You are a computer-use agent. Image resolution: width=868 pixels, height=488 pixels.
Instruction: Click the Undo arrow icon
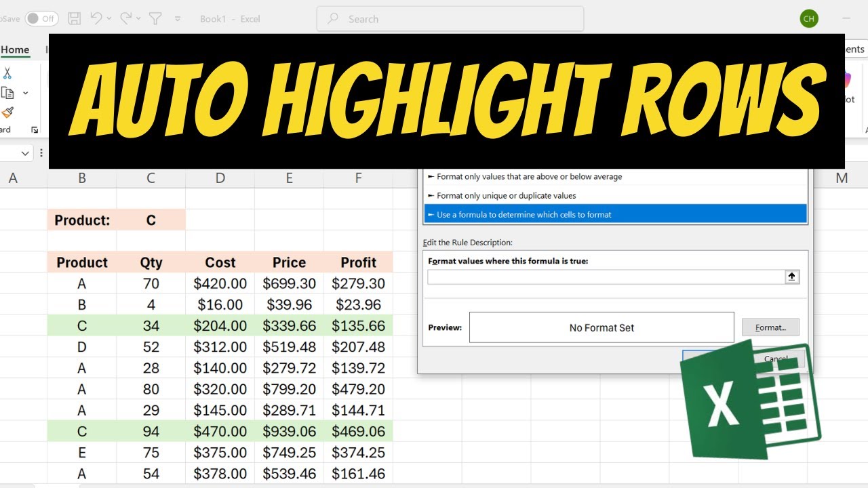tap(96, 19)
